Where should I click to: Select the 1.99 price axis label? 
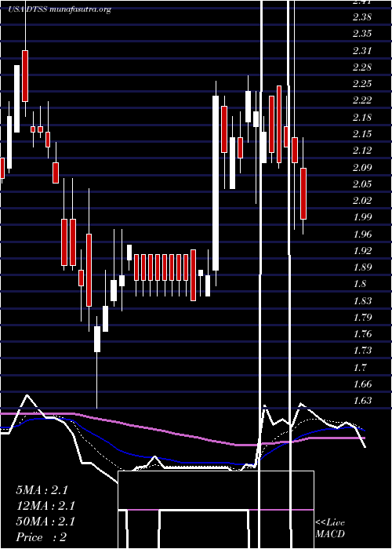(362, 217)
